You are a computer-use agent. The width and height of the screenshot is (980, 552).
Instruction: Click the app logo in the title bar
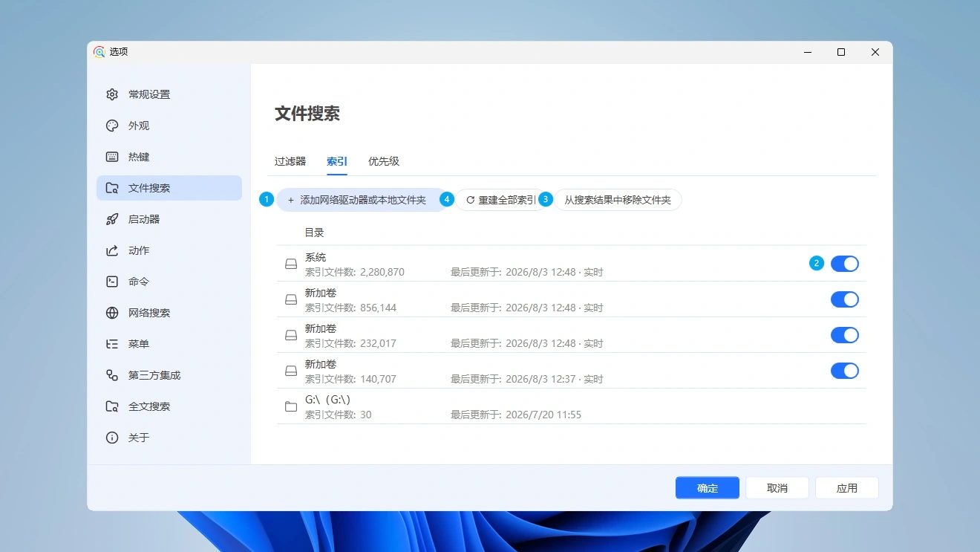(99, 52)
